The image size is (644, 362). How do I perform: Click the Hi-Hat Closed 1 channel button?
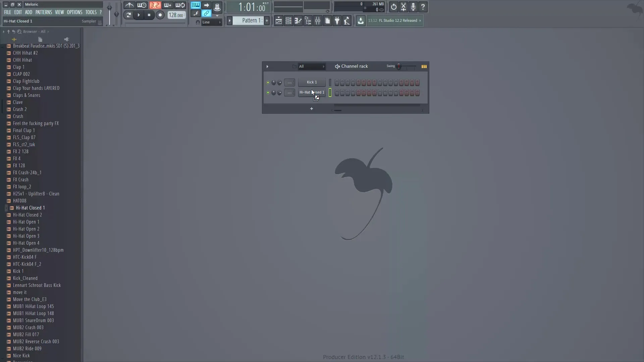pos(312,93)
